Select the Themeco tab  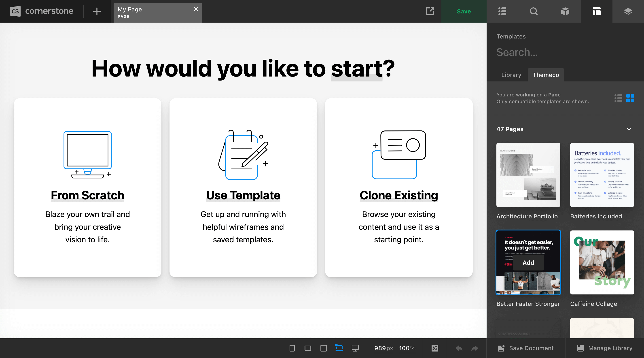pyautogui.click(x=546, y=75)
